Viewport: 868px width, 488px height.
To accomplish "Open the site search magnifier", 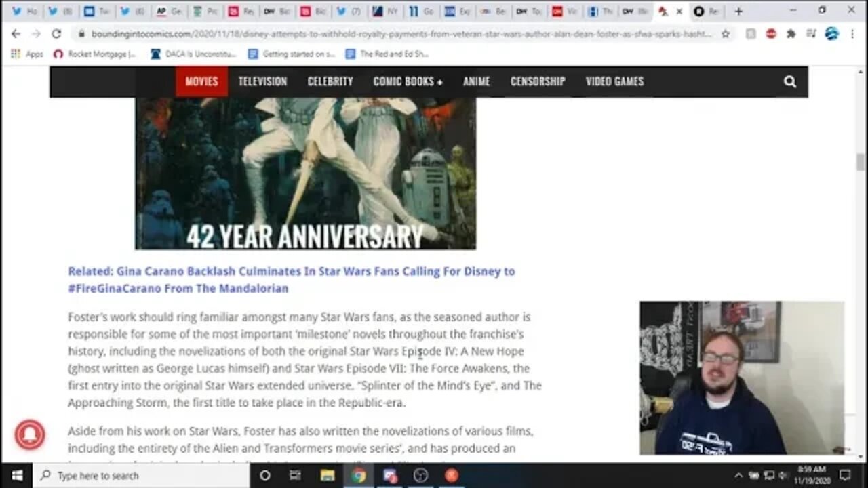I will coord(790,81).
